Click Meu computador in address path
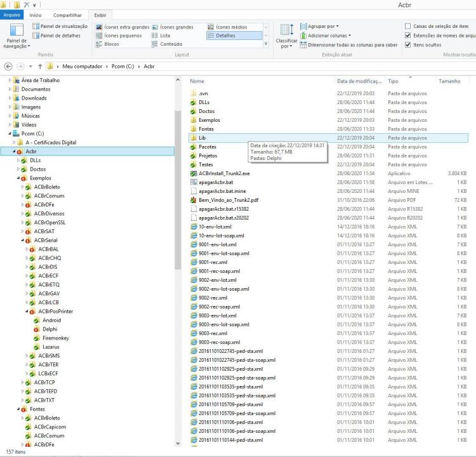Screen dimensions: 476x457 (83, 66)
